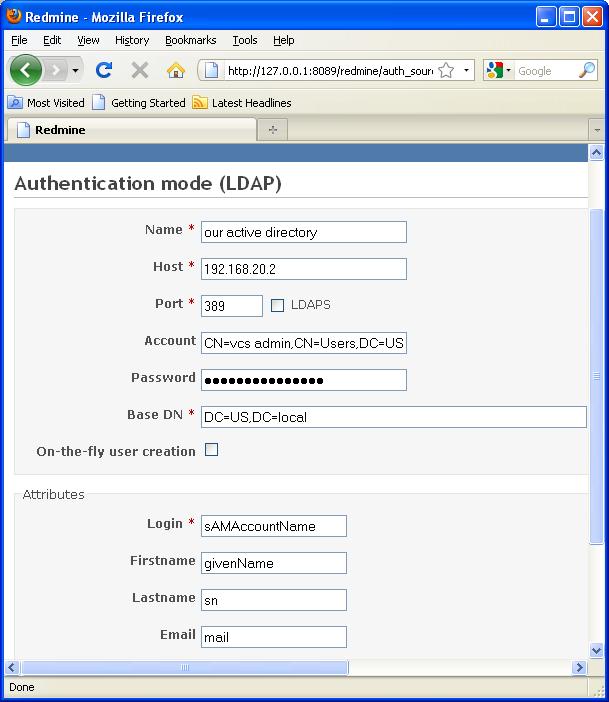Click the 'Authentication mode (LDAP)' heading
The image size is (609, 702).
148,184
